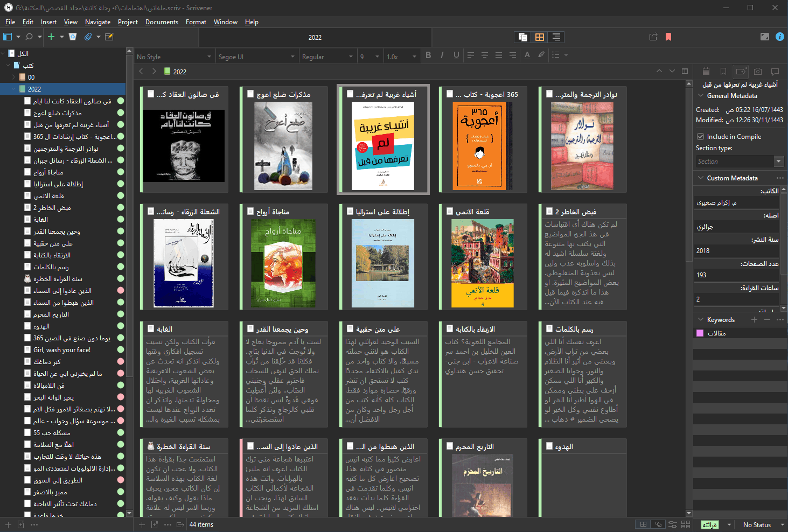Switch to Outliner view mode
788x532 pixels.
556,37
